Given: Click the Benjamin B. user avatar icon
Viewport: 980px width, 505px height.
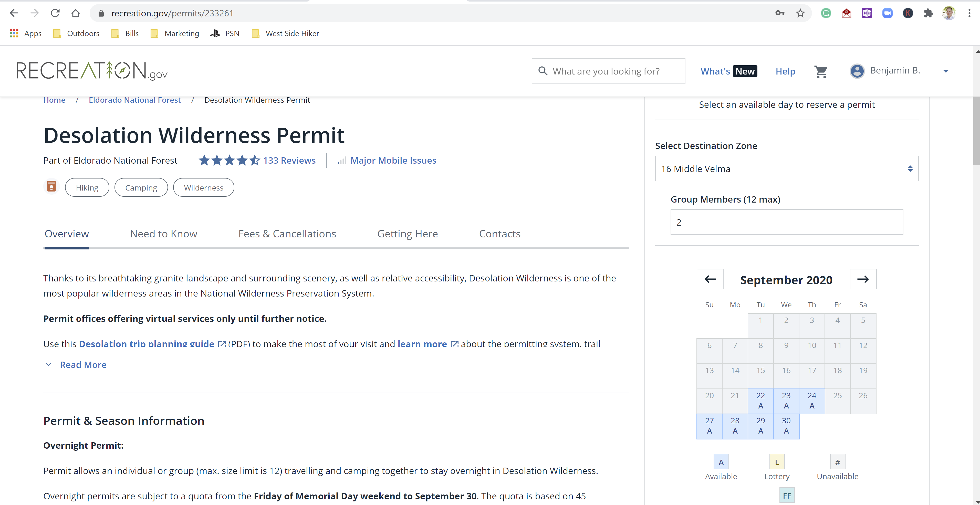Looking at the screenshot, I should [857, 71].
